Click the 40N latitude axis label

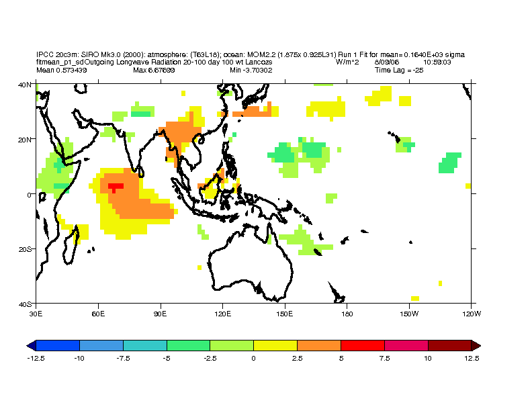[25, 84]
